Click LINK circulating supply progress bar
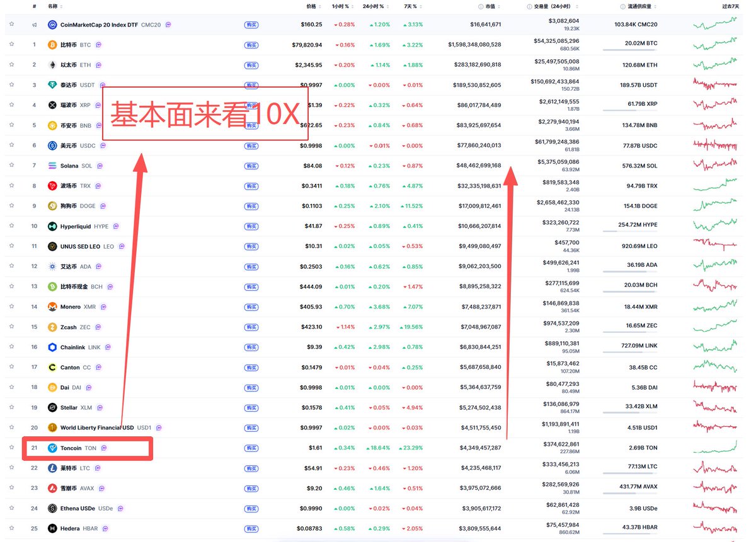The height and width of the screenshot is (542, 756). point(630,352)
